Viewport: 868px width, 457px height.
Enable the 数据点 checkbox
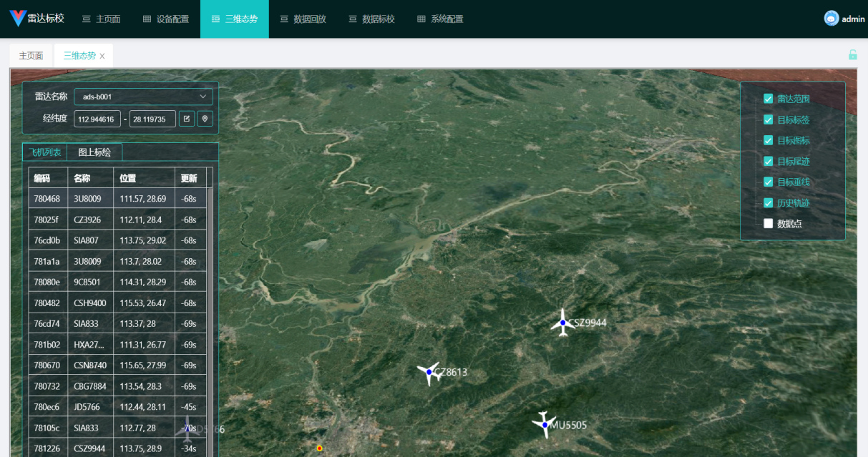pos(769,223)
